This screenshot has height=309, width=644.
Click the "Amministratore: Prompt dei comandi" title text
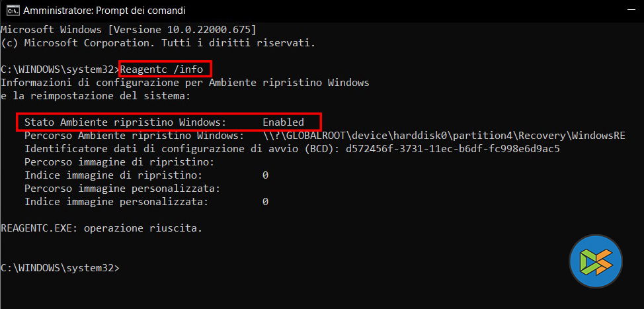pyautogui.click(x=104, y=11)
